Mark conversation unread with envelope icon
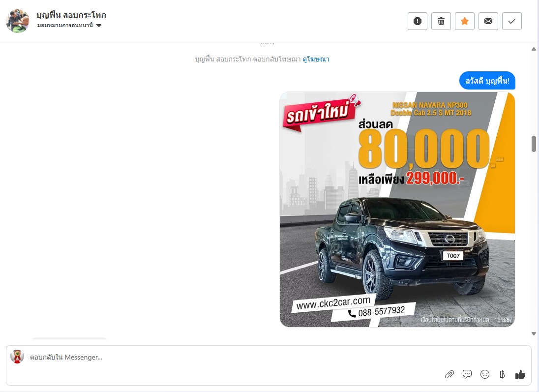Image resolution: width=539 pixels, height=392 pixels. (488, 21)
